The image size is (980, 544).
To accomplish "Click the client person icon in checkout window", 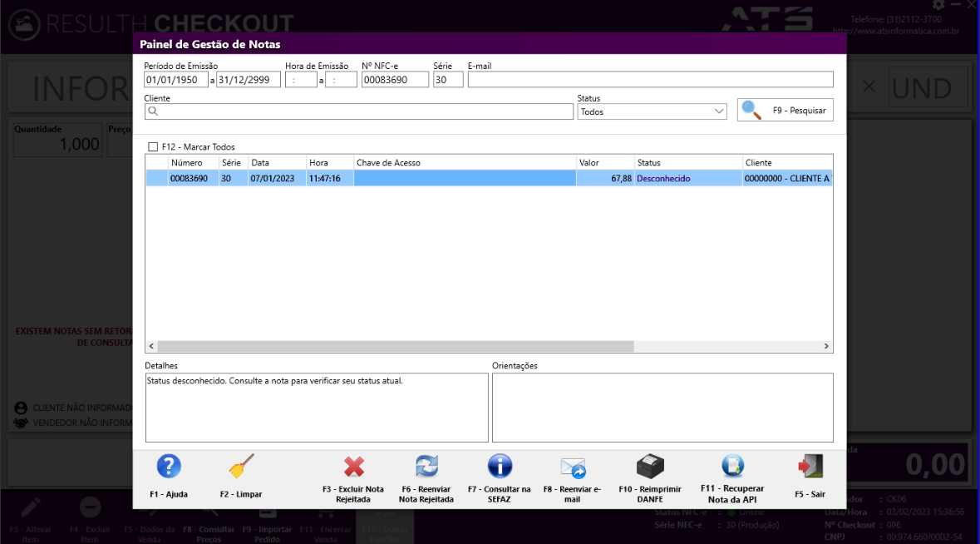I will (x=21, y=408).
